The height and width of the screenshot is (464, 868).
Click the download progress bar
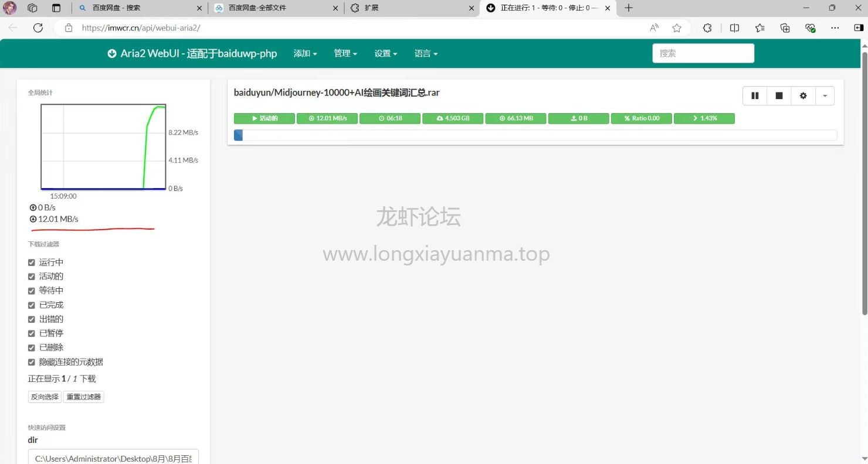click(535, 135)
